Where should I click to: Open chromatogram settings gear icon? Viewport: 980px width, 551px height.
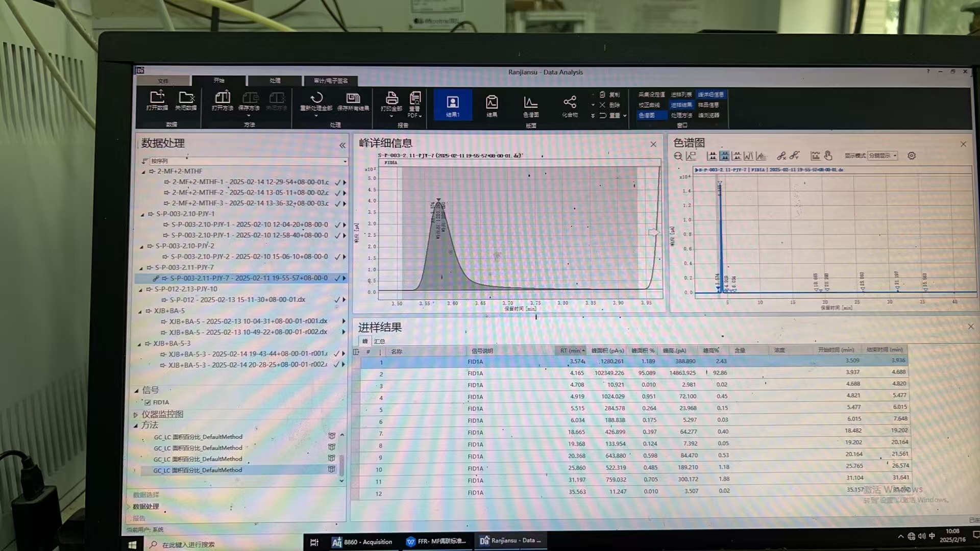coord(912,156)
